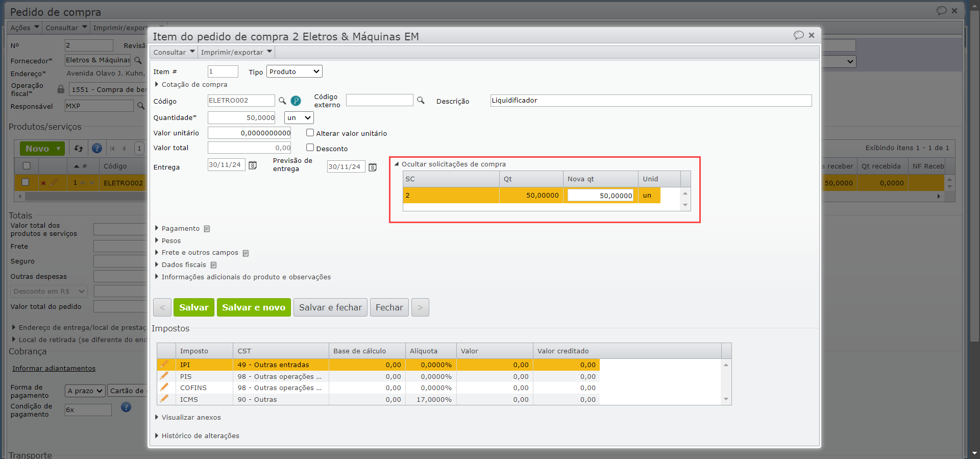Edit the PIS tax row pencil
Screen dimensions: 980x459
pyautogui.click(x=164, y=376)
